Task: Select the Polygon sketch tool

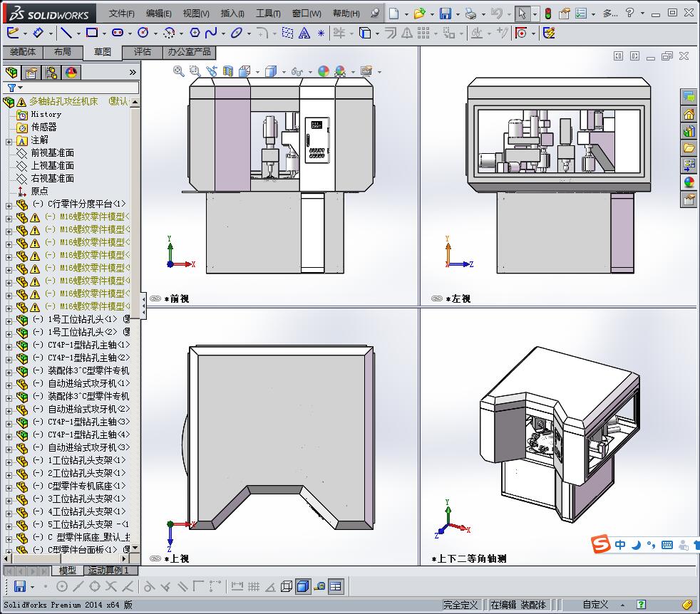Action: coord(195,33)
